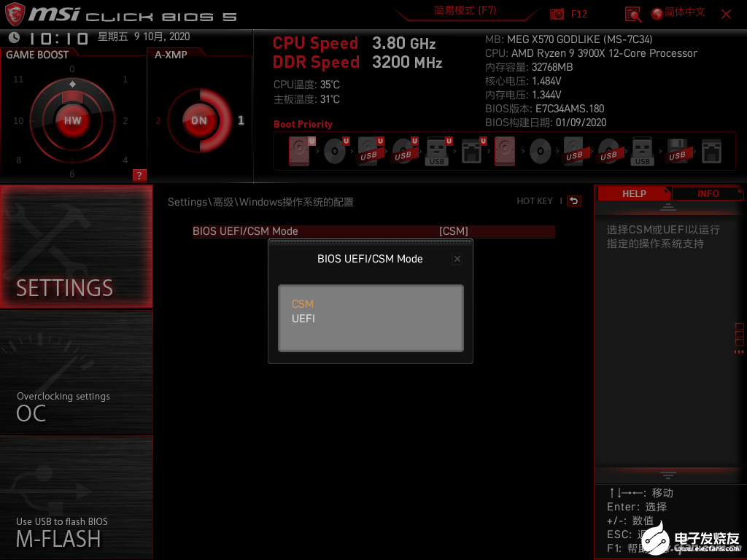This screenshot has width=747, height=560.
Task: Select the legacy CD/DVD boot device icon
Action: 541,152
